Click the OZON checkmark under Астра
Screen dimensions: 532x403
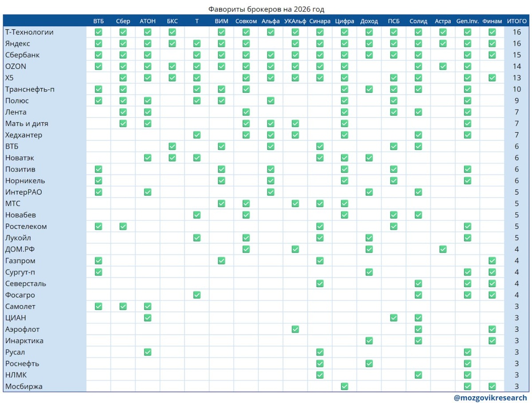click(443, 67)
